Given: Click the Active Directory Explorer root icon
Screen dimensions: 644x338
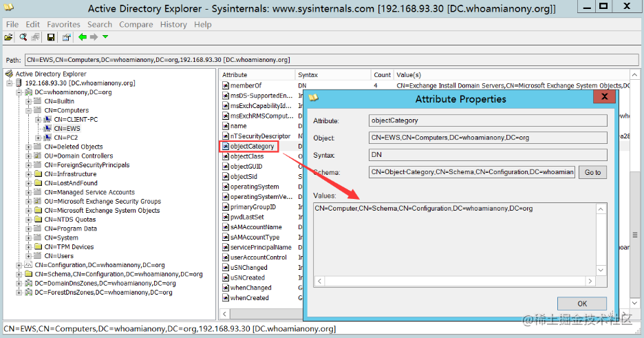Looking at the screenshot, I should [9, 74].
